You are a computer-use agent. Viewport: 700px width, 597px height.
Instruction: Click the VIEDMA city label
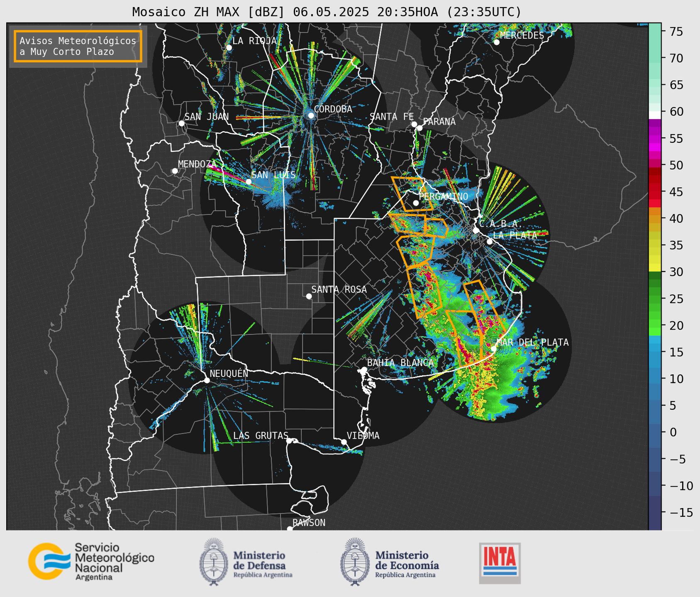click(363, 436)
